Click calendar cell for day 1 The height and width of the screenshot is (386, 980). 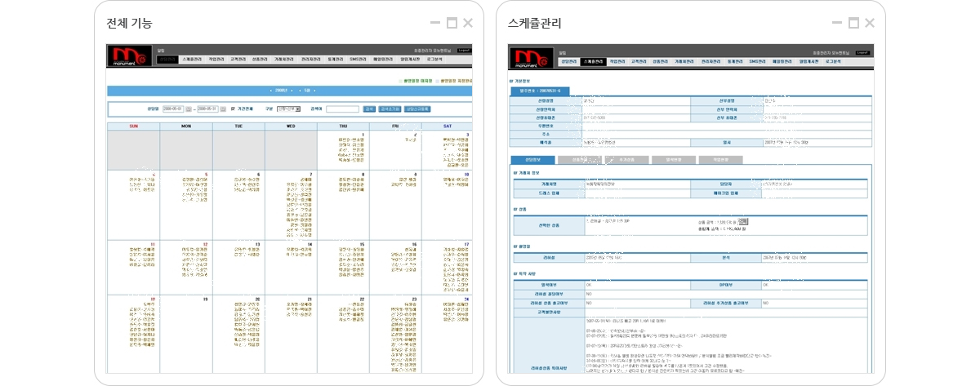pyautogui.click(x=343, y=150)
